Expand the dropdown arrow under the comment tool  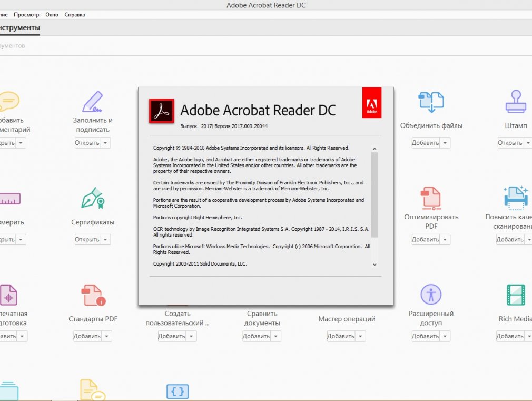tap(21, 143)
